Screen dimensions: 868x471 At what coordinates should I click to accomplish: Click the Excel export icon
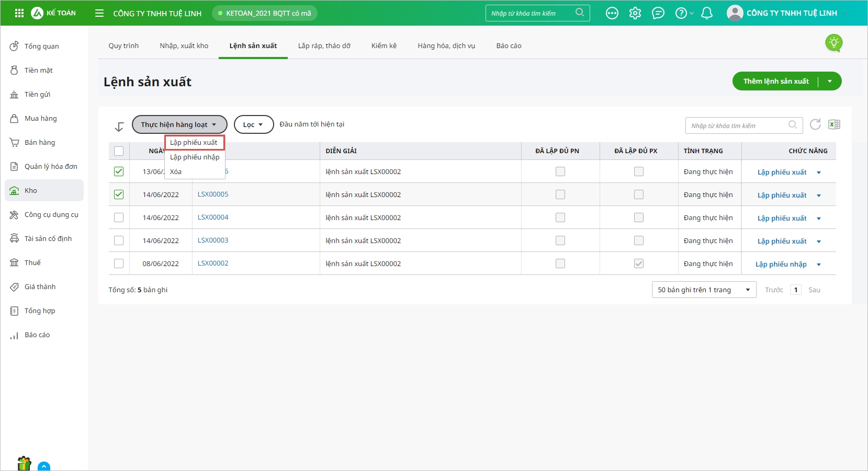click(834, 124)
